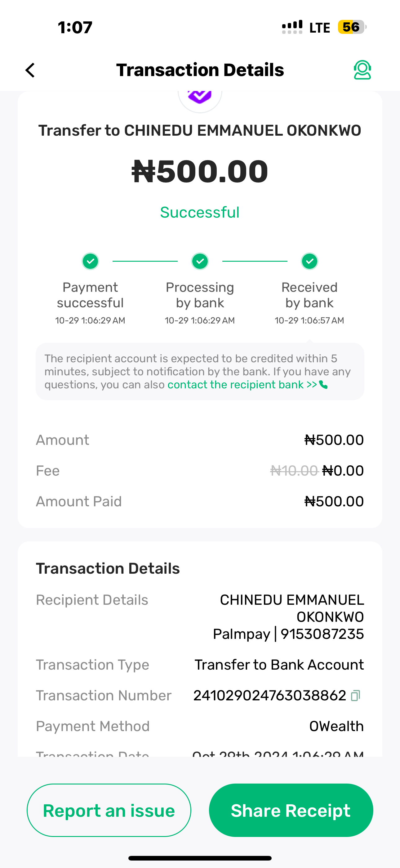Image resolution: width=400 pixels, height=868 pixels.
Task: Open customer support headset icon
Action: click(x=362, y=70)
